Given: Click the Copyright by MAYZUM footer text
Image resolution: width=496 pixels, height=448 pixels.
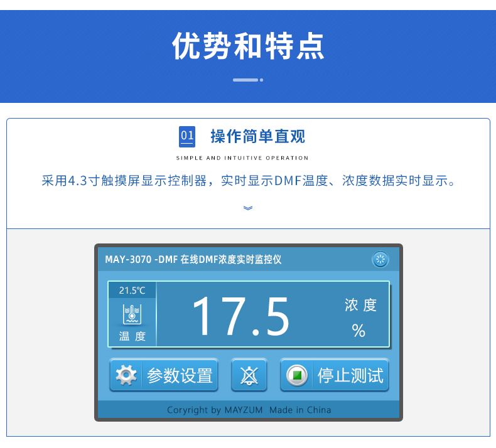Looking at the screenshot, I should [x=249, y=410].
